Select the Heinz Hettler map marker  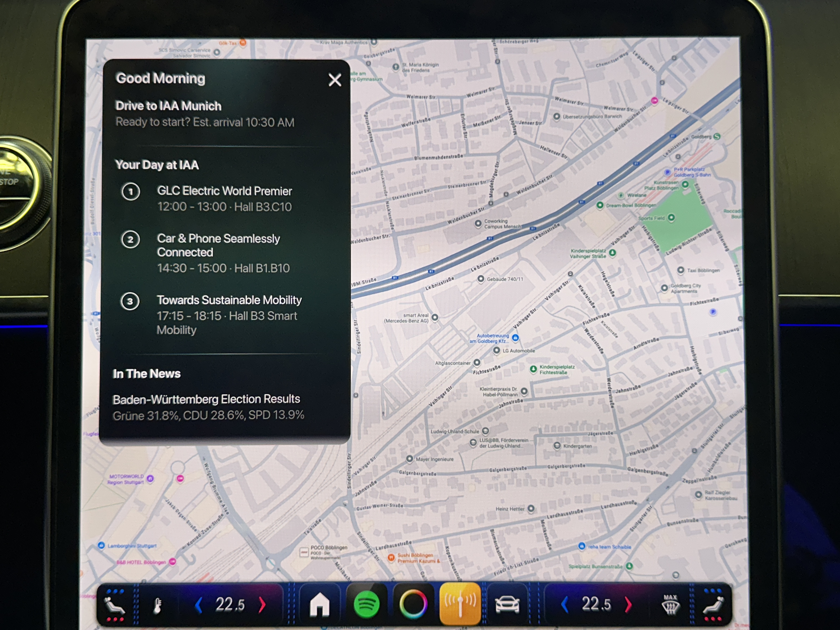[x=531, y=509]
